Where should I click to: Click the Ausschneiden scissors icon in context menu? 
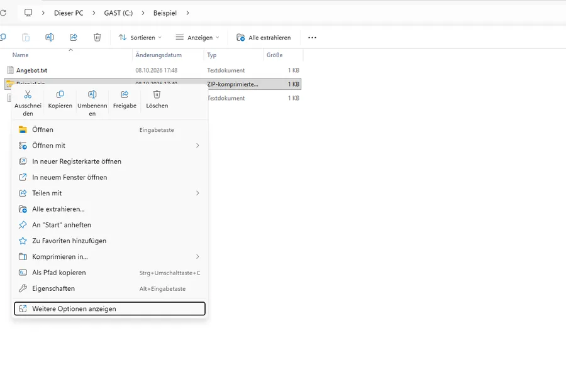coord(28,94)
